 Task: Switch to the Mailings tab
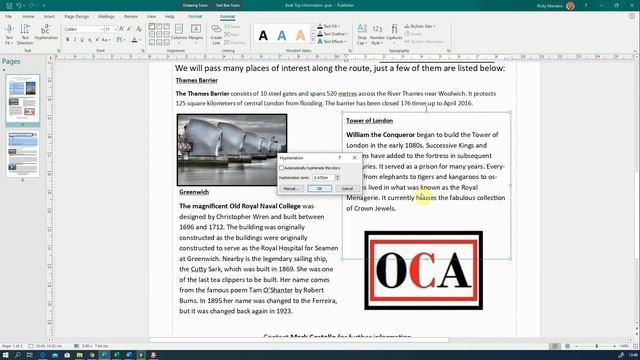point(106,17)
